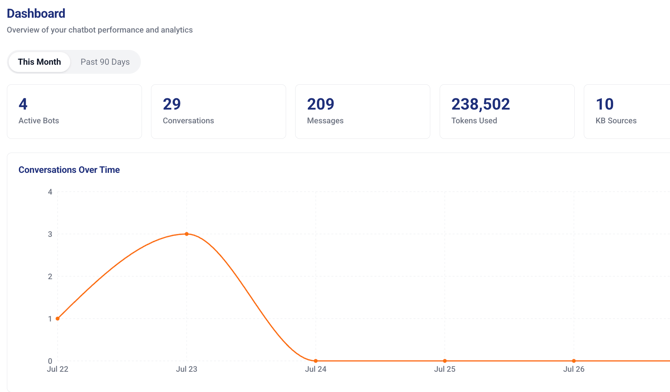Click the Jul 23 axis label
The width and height of the screenshot is (670, 392).
click(x=187, y=369)
